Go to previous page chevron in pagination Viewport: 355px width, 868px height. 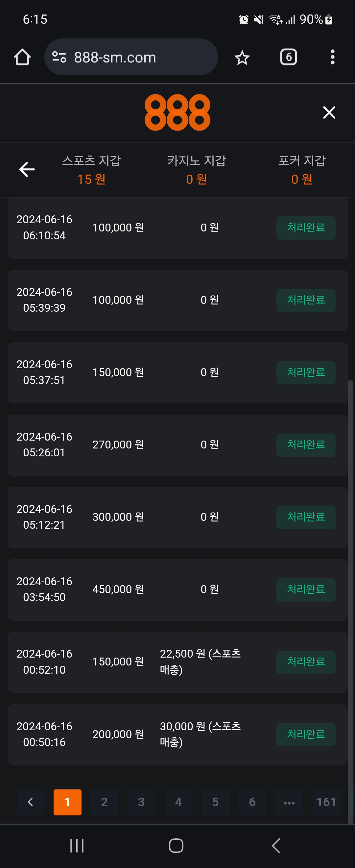click(30, 802)
